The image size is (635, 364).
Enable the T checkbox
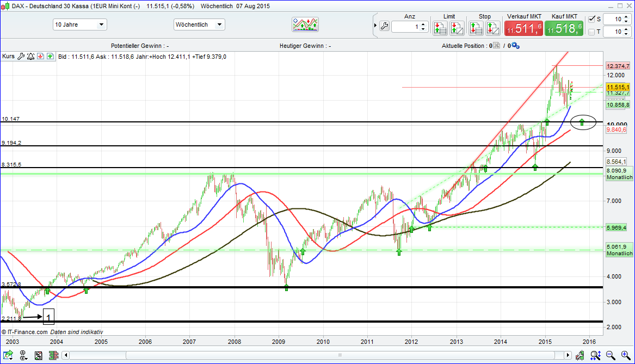[591, 32]
